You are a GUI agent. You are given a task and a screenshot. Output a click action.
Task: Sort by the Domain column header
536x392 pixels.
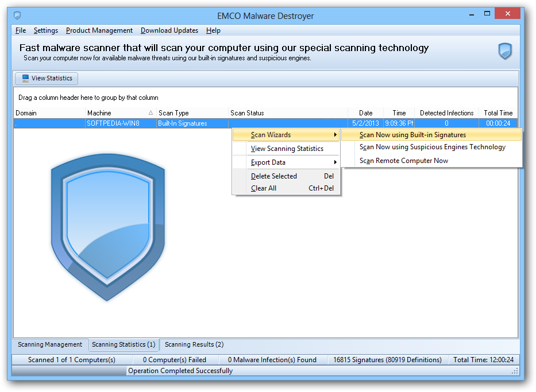coord(49,113)
